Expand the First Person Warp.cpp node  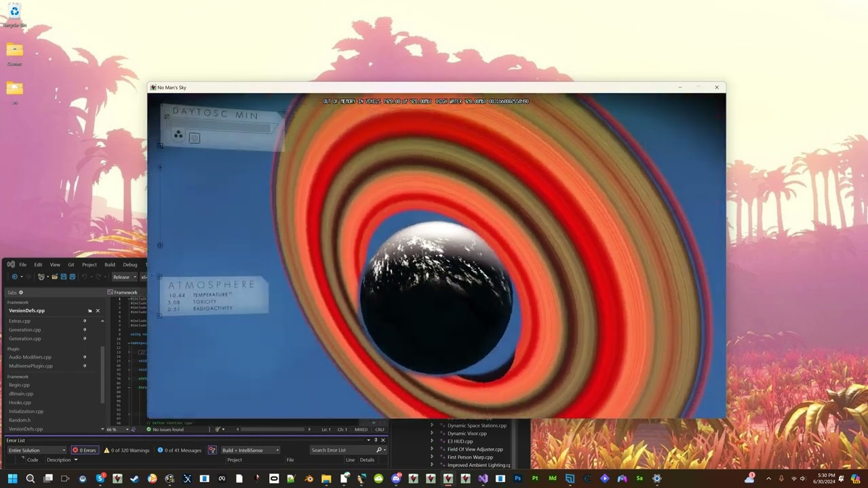click(432, 457)
